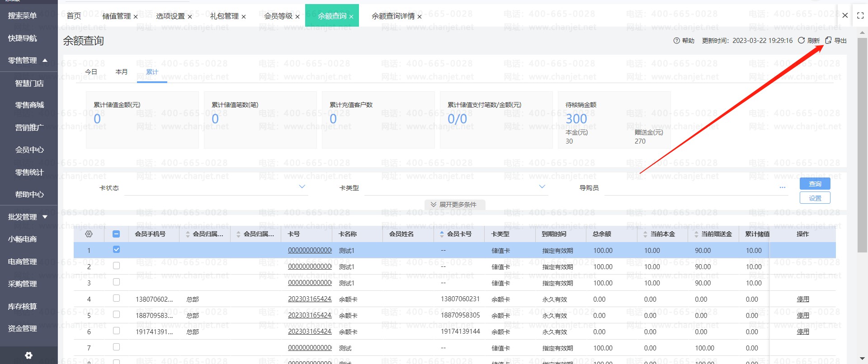
Task: Open the 储值管理 tab
Action: click(x=116, y=16)
